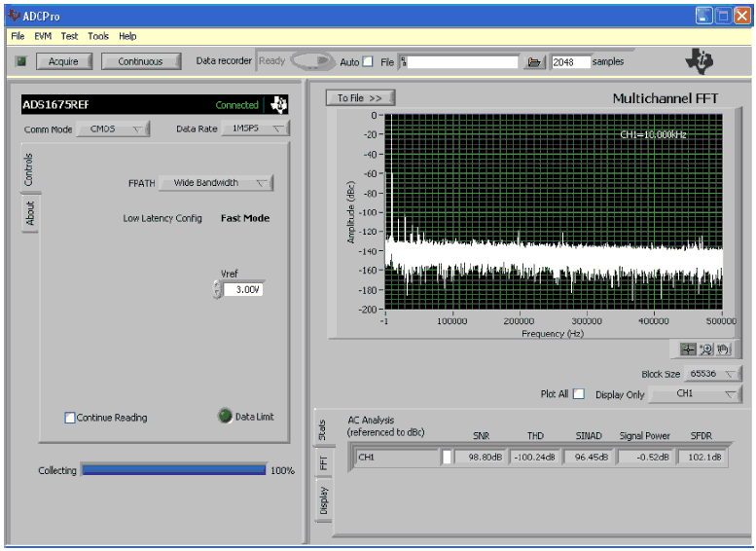
Task: Switch to the About tab
Action: pos(30,213)
